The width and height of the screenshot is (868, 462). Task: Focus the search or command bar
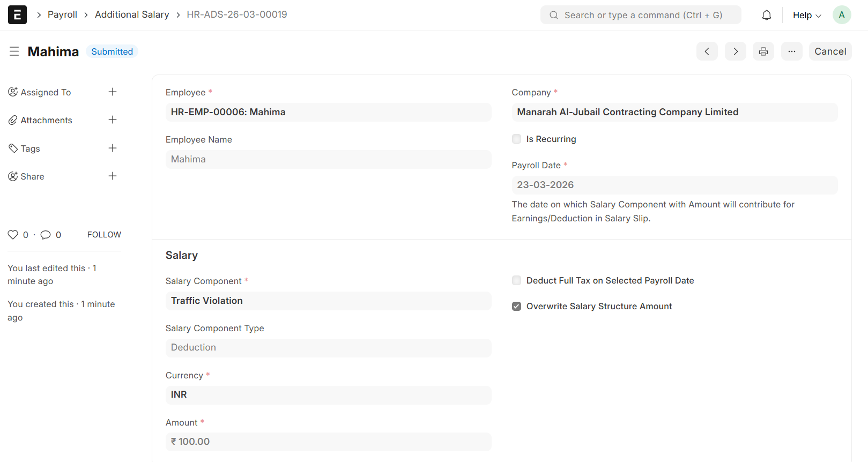[641, 15]
